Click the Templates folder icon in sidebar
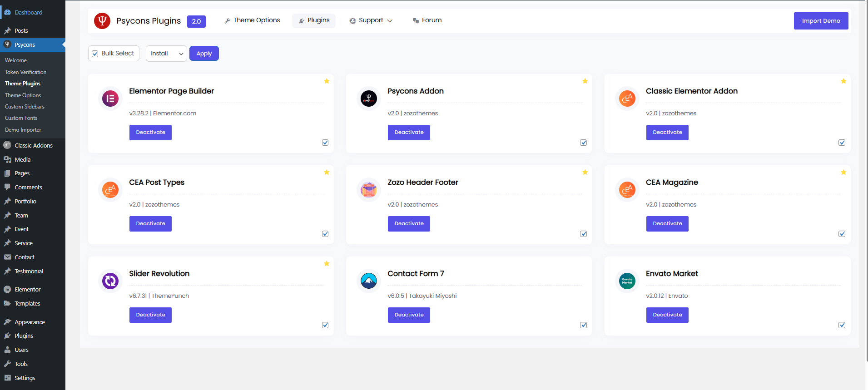The image size is (868, 390). (7, 303)
